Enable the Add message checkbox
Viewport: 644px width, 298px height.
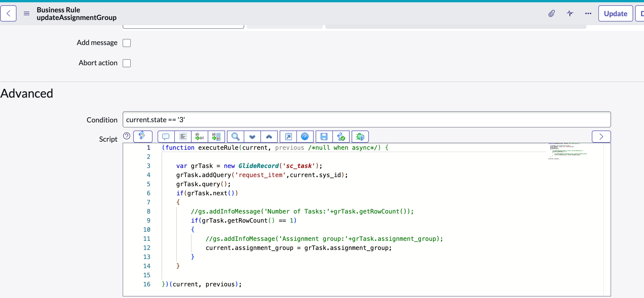127,43
